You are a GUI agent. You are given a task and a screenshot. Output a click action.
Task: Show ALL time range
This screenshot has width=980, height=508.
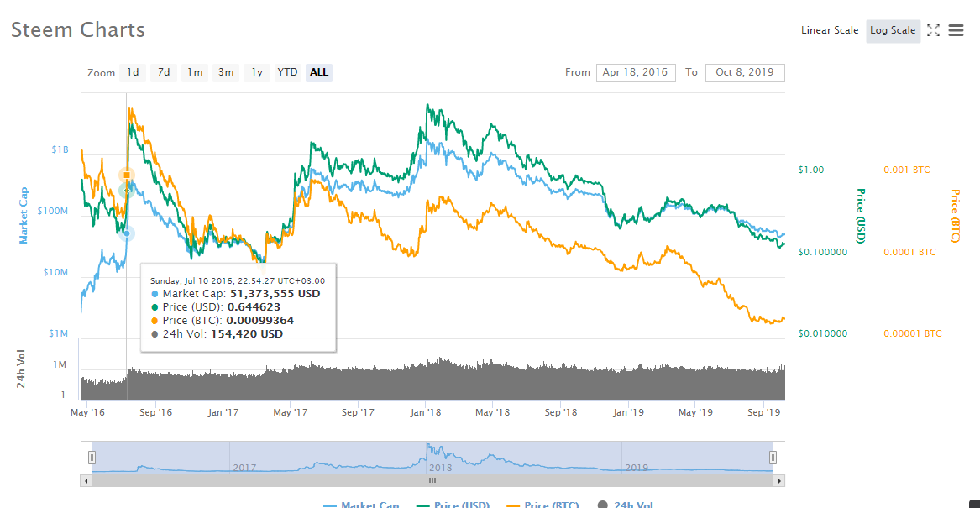(x=319, y=72)
